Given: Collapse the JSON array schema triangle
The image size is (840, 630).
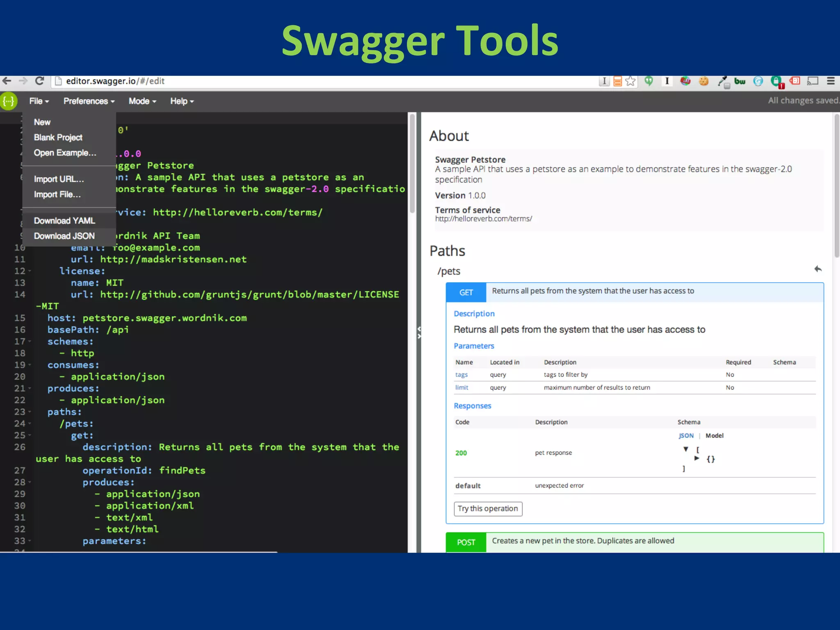Looking at the screenshot, I should (x=686, y=449).
